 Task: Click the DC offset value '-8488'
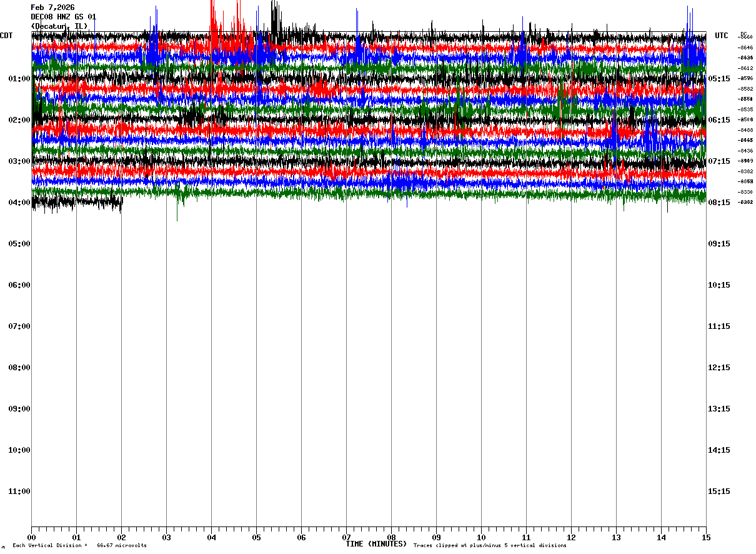pyautogui.click(x=746, y=130)
